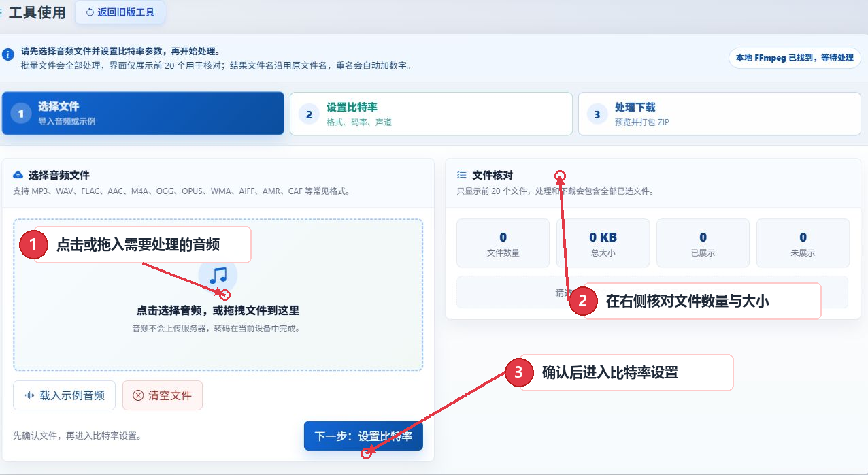
Task: Click the instruction 请先选择音频文件并设置比特率参数
Action: click(120, 52)
